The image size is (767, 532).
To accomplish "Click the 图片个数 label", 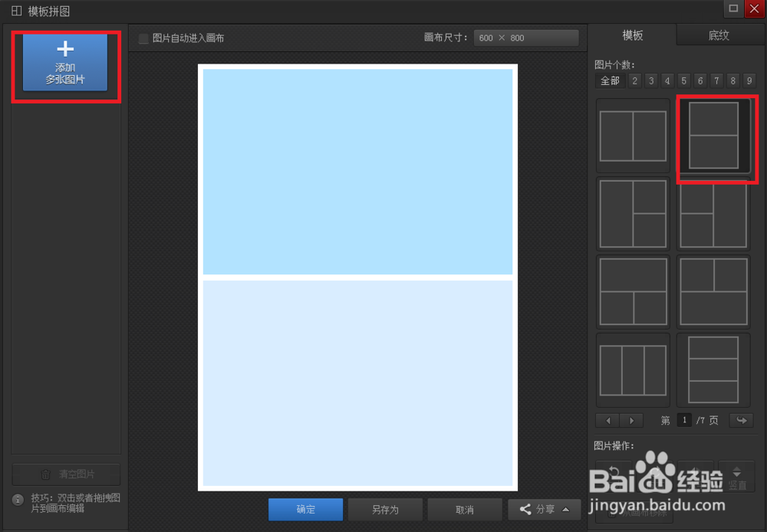I will coord(614,64).
